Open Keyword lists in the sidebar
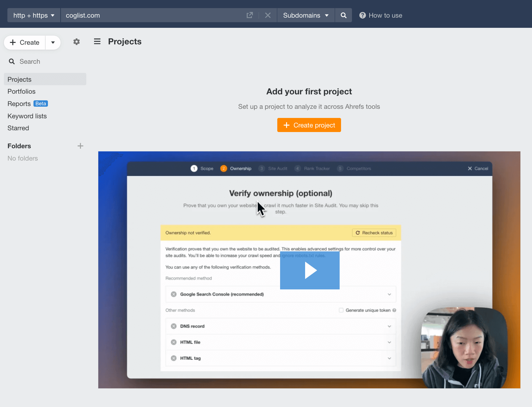 (27, 116)
